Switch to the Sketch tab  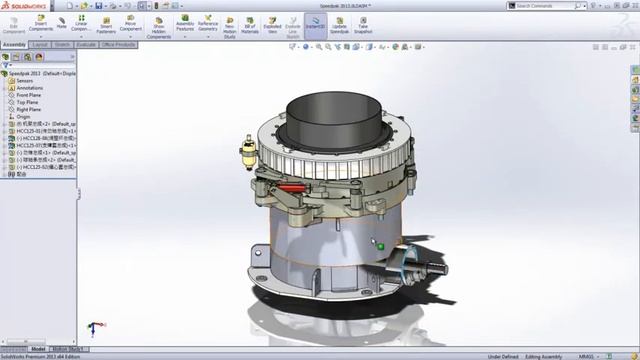point(62,44)
